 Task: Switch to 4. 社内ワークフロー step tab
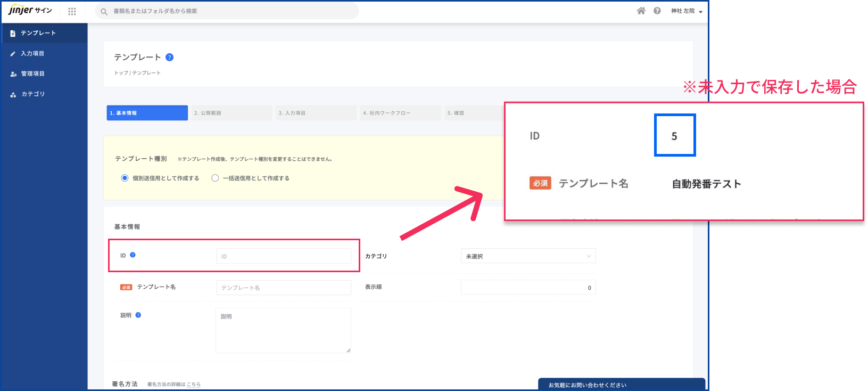coord(400,113)
